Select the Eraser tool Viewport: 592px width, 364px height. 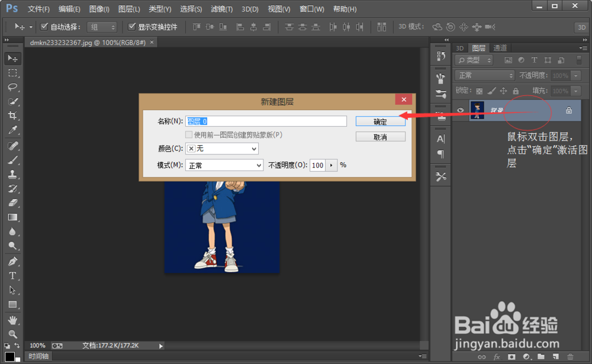(x=12, y=203)
